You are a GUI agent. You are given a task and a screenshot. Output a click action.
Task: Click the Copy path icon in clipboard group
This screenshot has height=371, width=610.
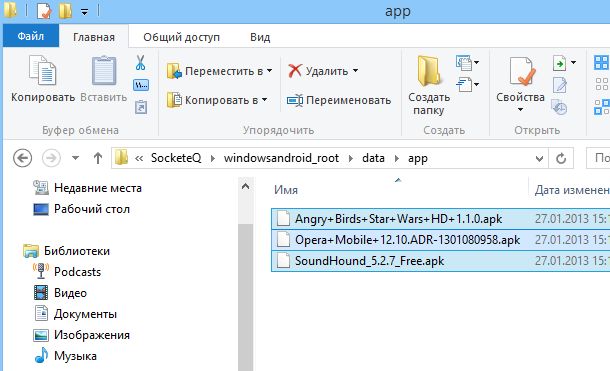tap(141, 85)
